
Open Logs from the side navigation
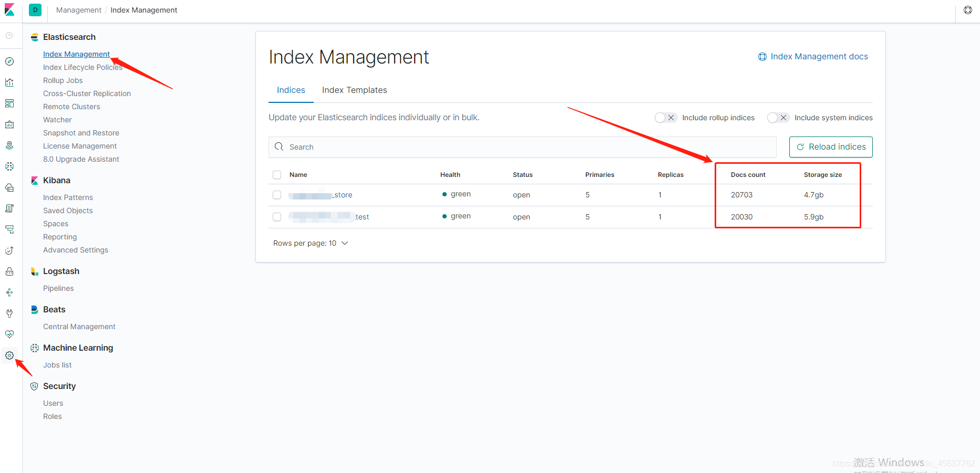pyautogui.click(x=9, y=208)
